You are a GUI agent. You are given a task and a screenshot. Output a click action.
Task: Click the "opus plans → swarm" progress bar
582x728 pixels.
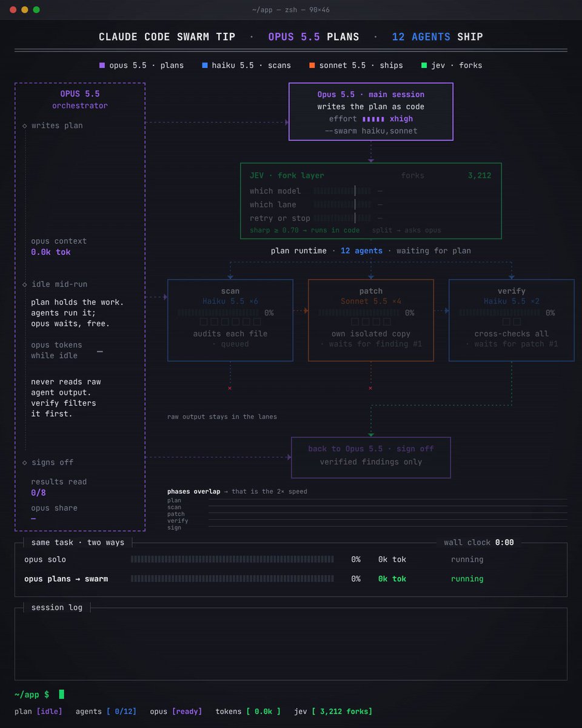point(232,579)
